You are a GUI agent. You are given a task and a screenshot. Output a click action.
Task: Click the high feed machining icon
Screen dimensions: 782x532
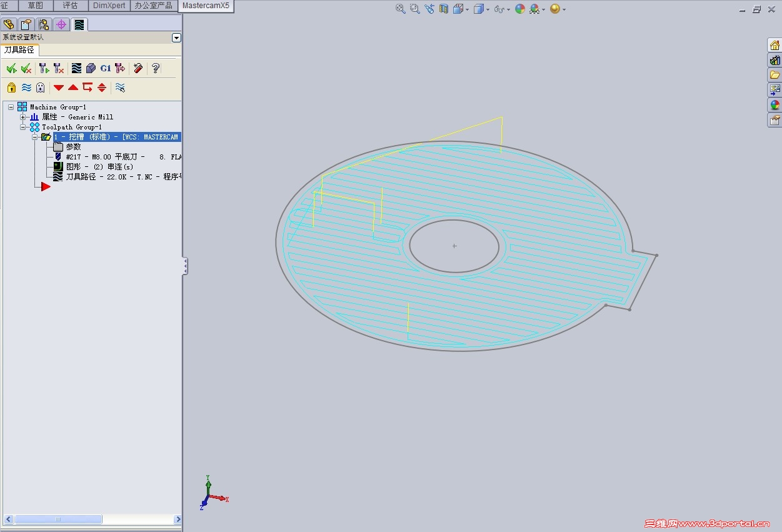120,68
